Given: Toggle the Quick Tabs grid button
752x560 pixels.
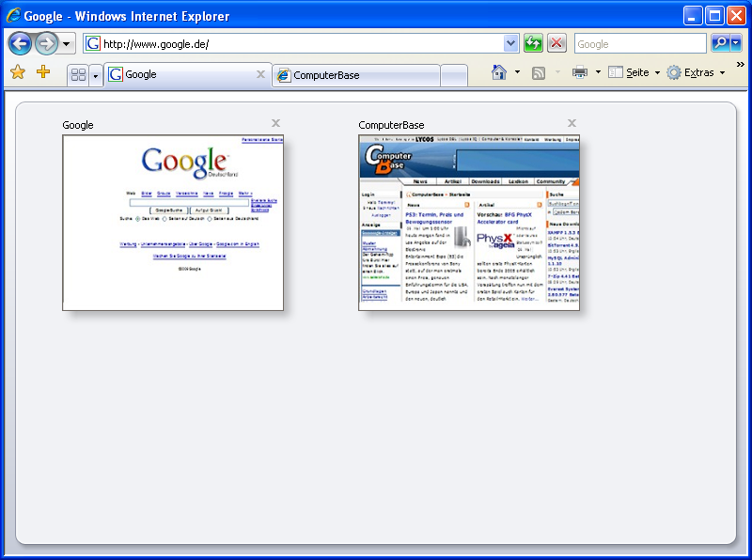Looking at the screenshot, I should click(78, 75).
